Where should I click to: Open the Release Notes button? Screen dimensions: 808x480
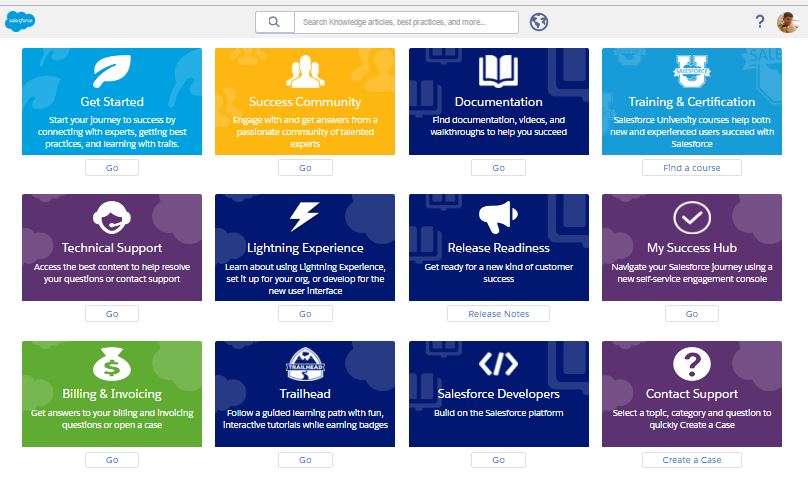(498, 313)
